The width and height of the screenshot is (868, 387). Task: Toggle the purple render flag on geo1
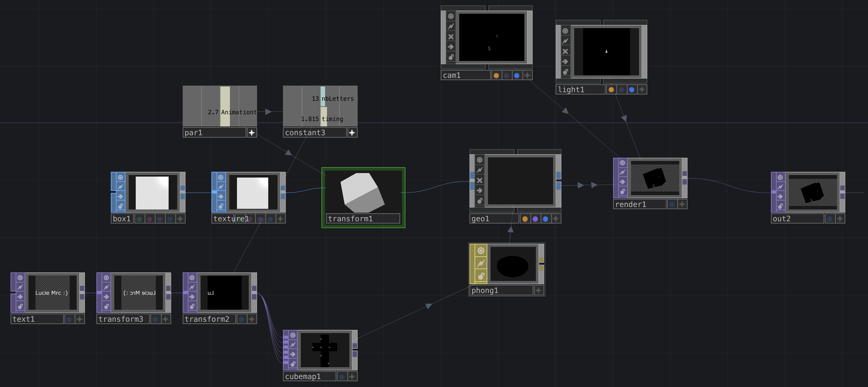pos(535,219)
